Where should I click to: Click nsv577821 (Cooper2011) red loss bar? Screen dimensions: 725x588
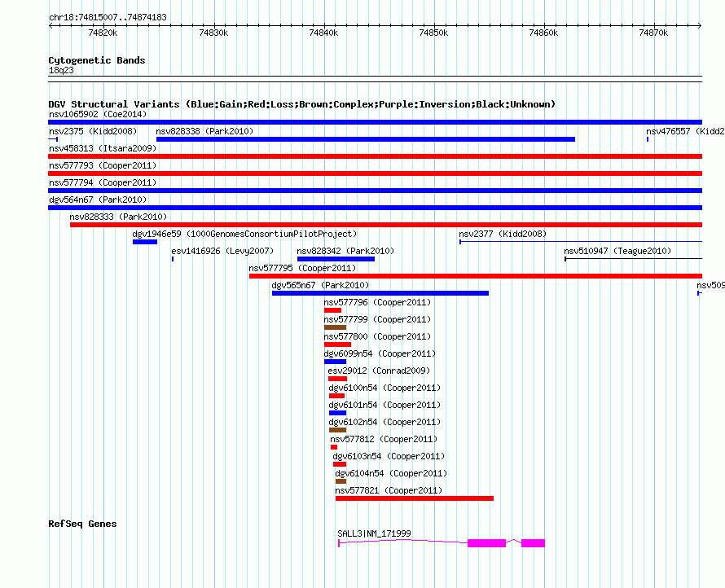pos(415,498)
